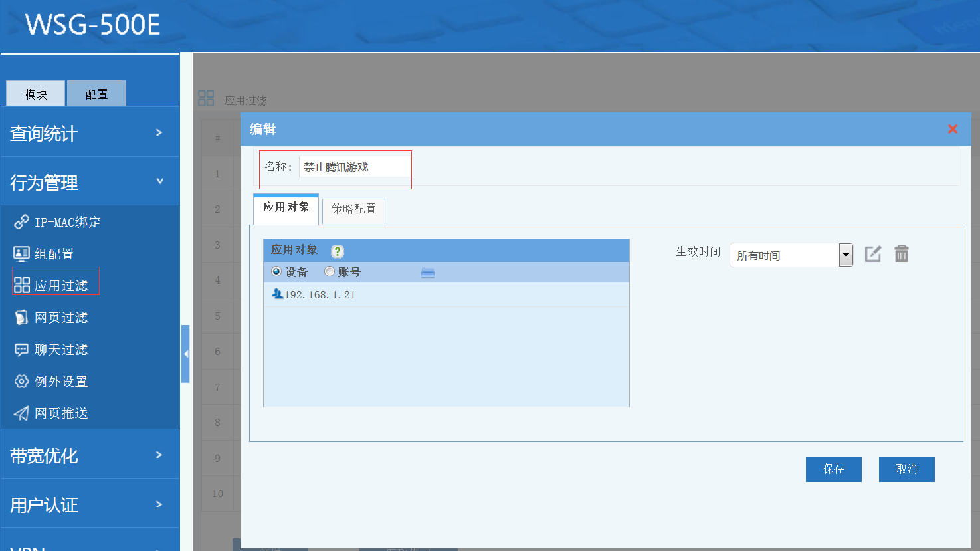Screen dimensions: 980x551
Task: Open 例外设置 sidebar item
Action: (x=60, y=382)
